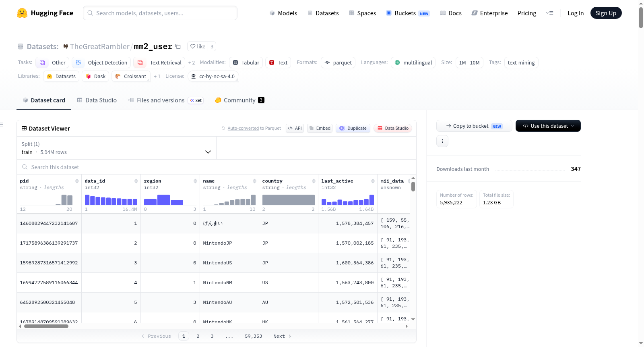Open the Files and versions tab
Image resolution: width=644 pixels, height=347 pixels.
[x=165, y=100]
